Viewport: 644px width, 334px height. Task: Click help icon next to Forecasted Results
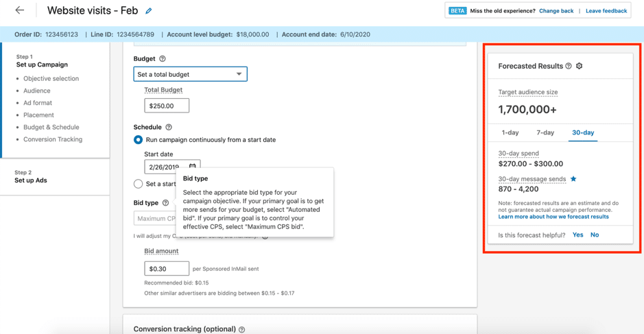pos(569,66)
